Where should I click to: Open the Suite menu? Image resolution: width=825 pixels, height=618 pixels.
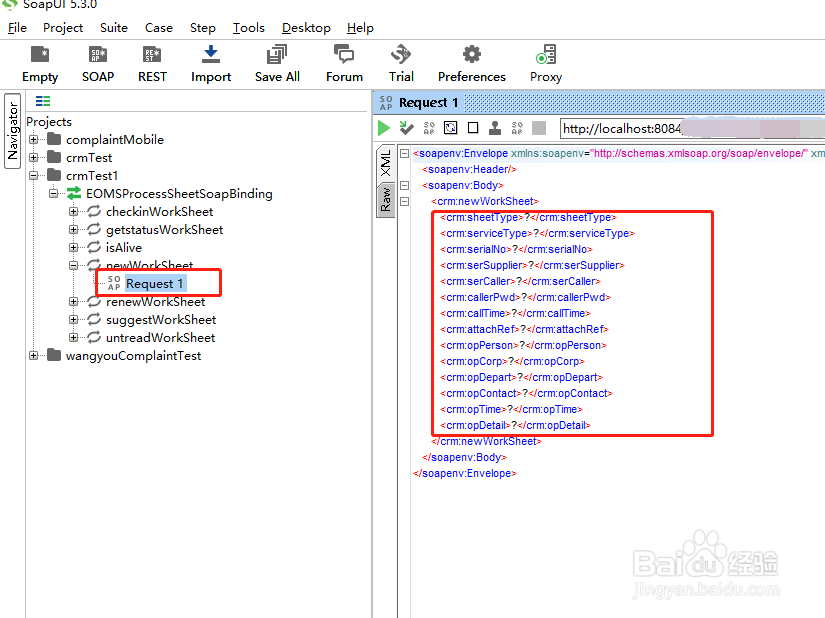[x=114, y=28]
